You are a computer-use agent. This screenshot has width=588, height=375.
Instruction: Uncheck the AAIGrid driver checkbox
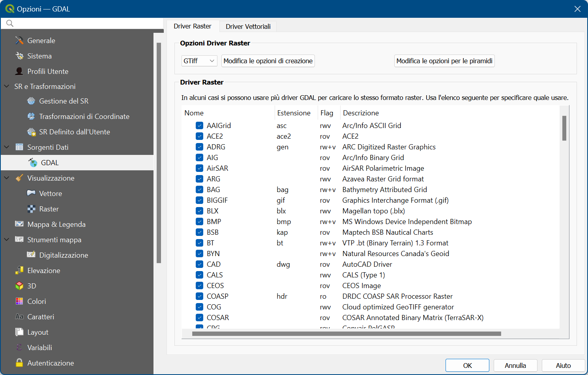200,125
